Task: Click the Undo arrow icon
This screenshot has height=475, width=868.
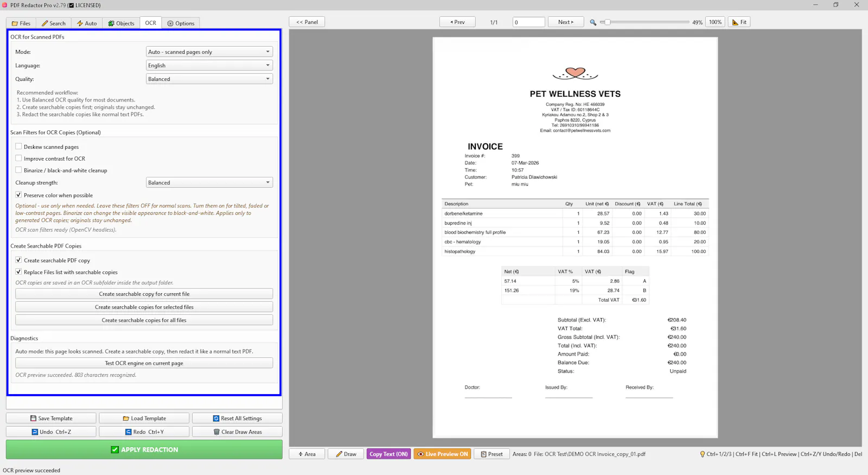Action: pos(35,432)
